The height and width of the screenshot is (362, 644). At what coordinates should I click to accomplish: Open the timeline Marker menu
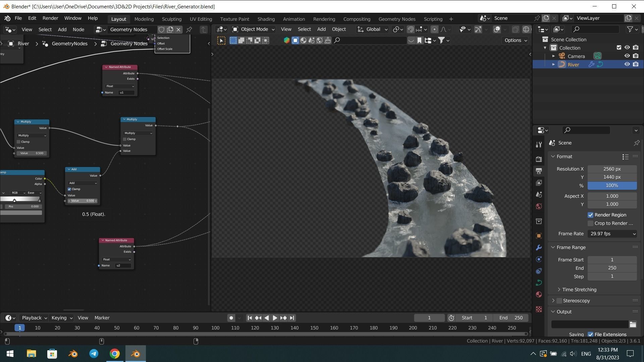click(102, 318)
